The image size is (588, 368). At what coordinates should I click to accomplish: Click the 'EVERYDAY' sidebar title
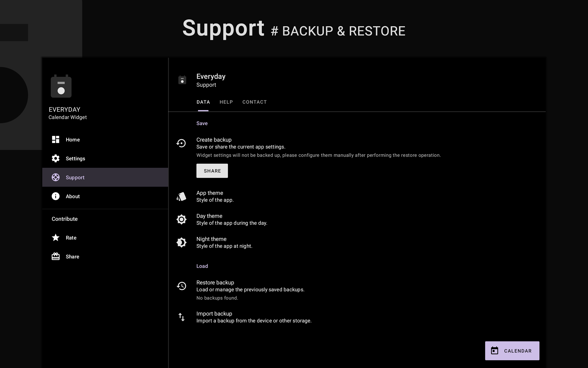pyautogui.click(x=64, y=109)
